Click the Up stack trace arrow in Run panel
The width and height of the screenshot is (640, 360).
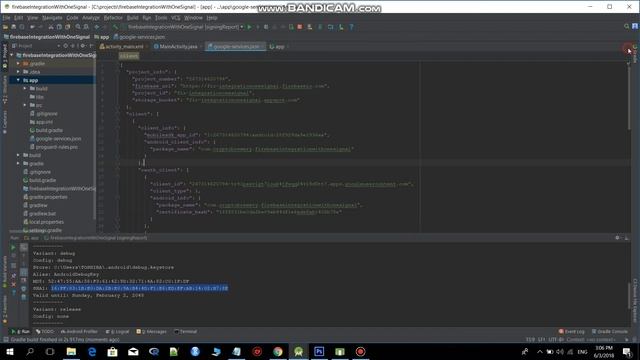pyautogui.click(x=24, y=256)
